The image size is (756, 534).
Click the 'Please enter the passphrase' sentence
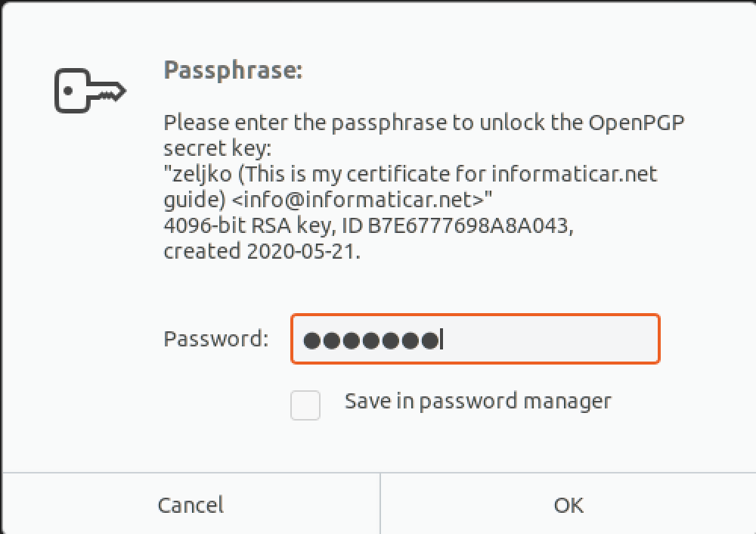(x=424, y=123)
